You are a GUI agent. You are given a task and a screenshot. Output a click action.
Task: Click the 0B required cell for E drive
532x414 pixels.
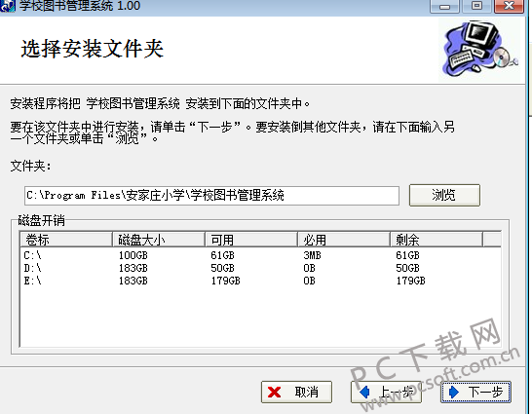tap(309, 281)
